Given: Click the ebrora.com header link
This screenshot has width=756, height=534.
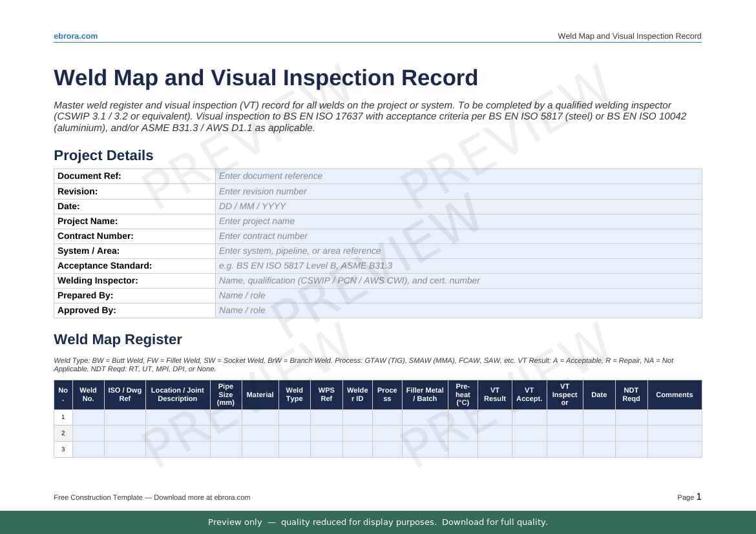Looking at the screenshot, I should tap(76, 36).
